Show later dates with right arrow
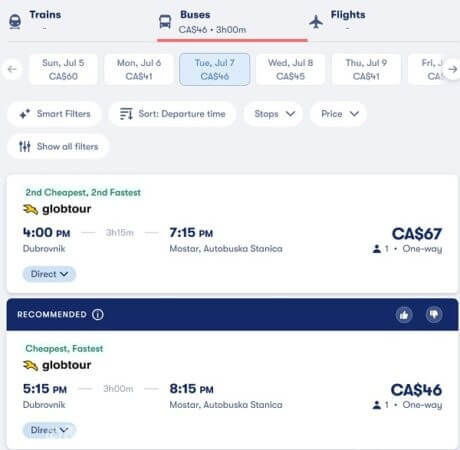The image size is (460, 450). coord(452,69)
